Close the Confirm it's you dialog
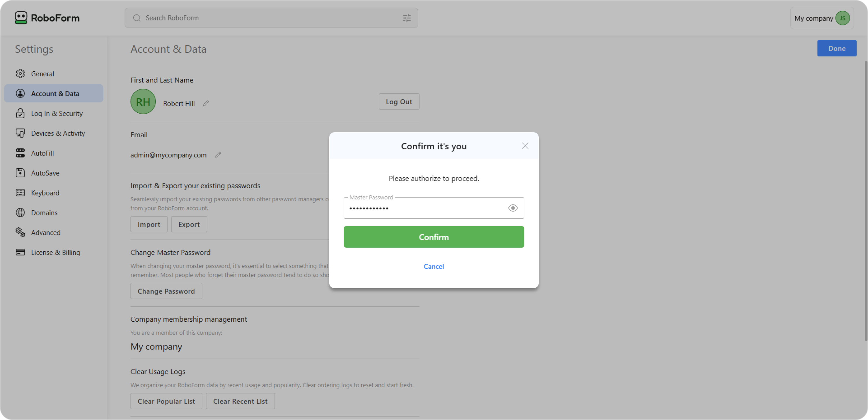 click(525, 146)
